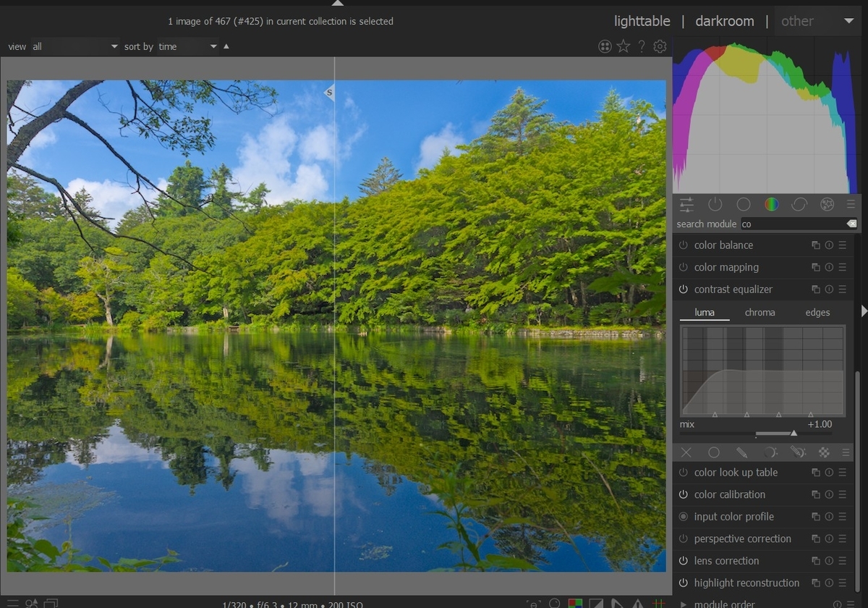Switch to lighttable view
Screen dimensions: 868x608
(642, 21)
